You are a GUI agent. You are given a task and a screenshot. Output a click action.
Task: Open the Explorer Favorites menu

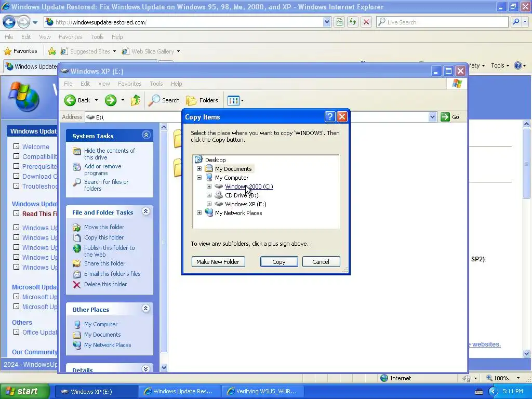click(x=129, y=84)
